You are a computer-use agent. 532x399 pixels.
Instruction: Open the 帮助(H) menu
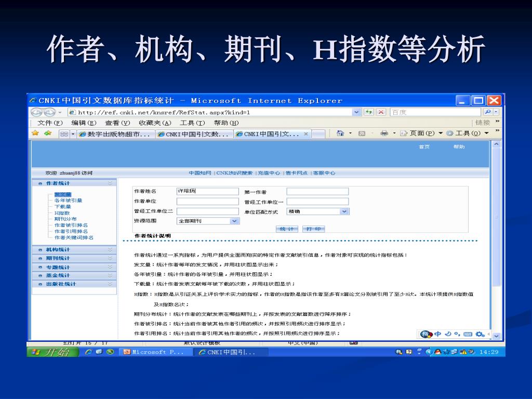[x=227, y=123]
